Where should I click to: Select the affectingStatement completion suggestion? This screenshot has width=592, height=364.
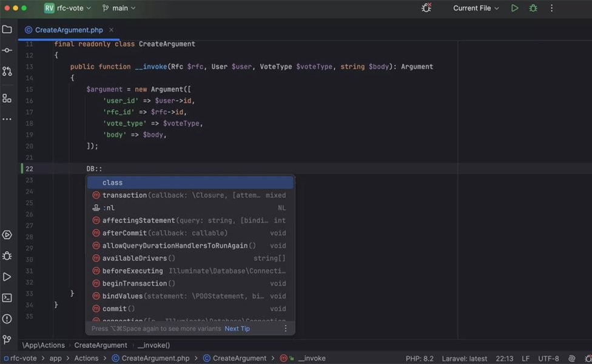pyautogui.click(x=190, y=220)
